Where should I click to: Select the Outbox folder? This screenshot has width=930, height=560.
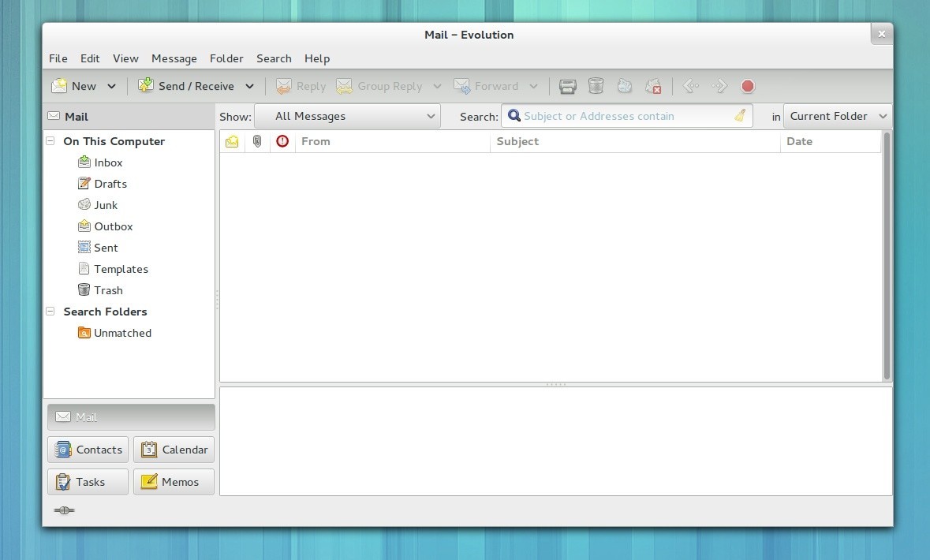pyautogui.click(x=106, y=226)
